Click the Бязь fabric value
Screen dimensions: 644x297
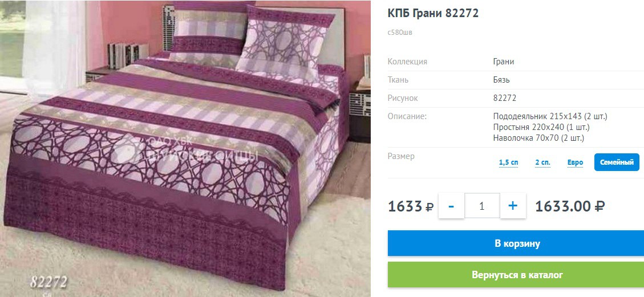501,80
